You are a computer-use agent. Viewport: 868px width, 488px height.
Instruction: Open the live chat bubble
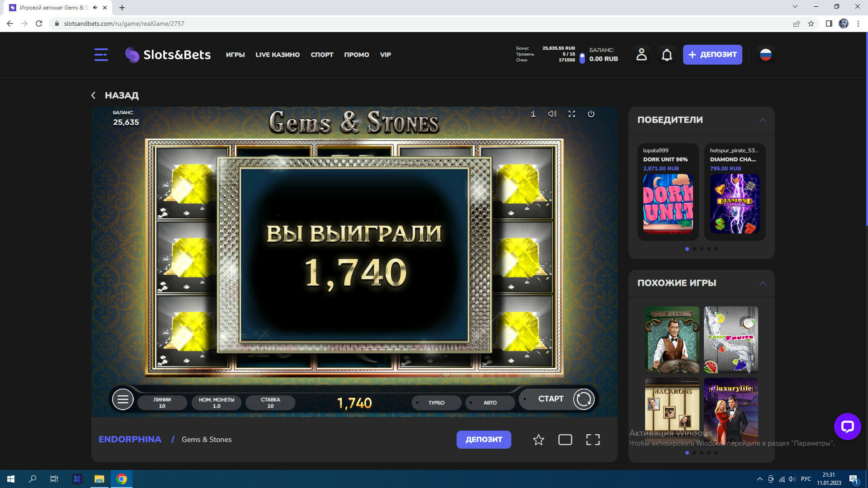(x=847, y=426)
